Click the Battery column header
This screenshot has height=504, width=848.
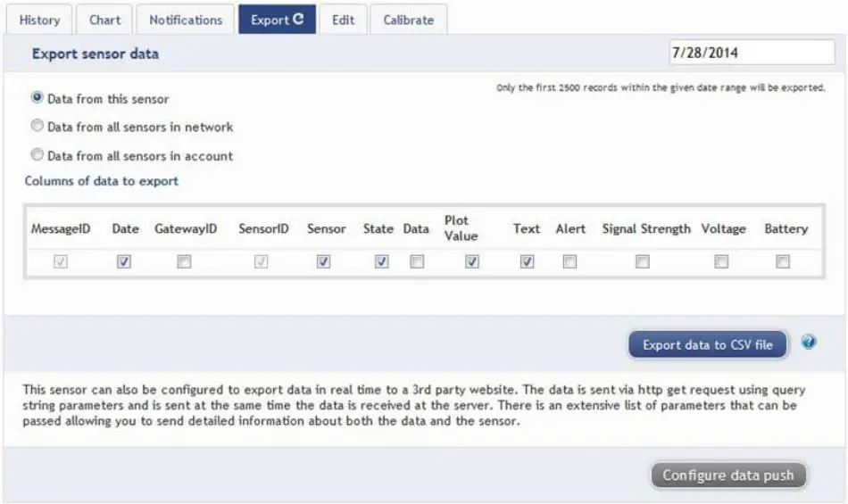pos(786,229)
